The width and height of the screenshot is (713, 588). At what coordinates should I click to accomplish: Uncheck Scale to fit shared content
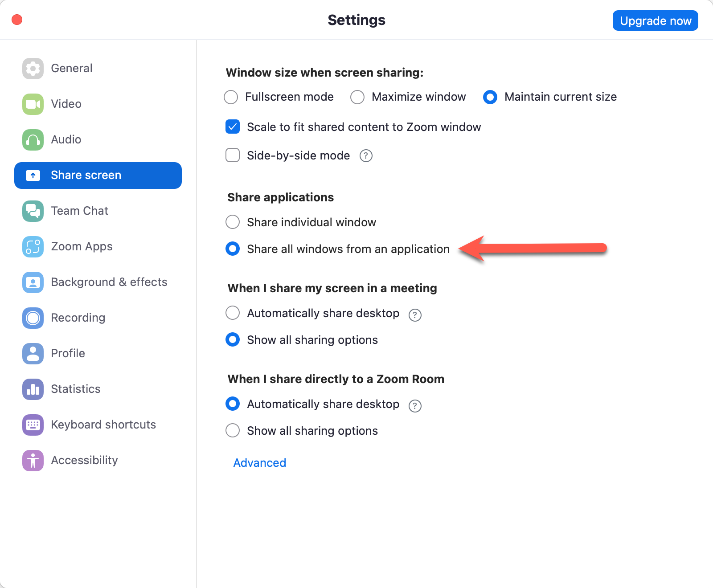233,127
